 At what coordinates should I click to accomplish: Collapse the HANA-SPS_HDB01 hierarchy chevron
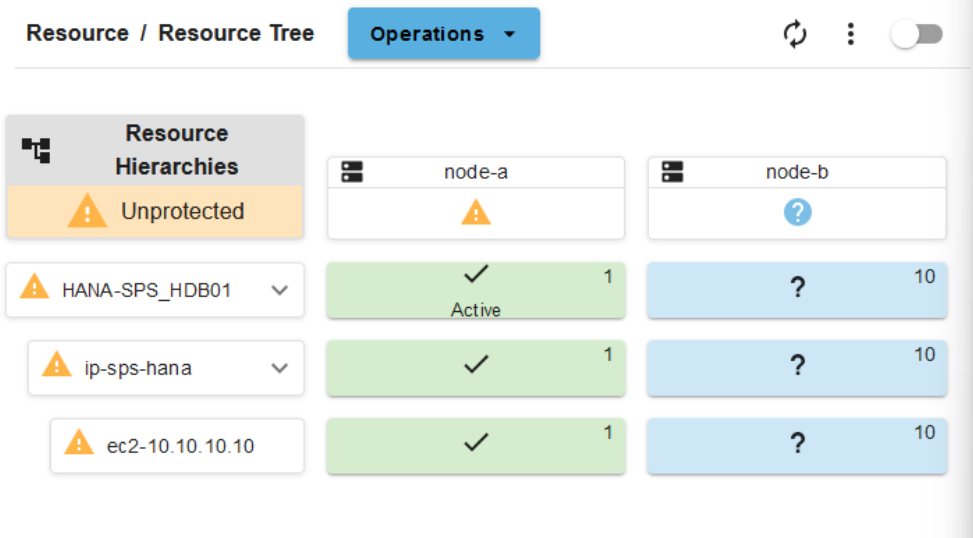click(x=280, y=290)
